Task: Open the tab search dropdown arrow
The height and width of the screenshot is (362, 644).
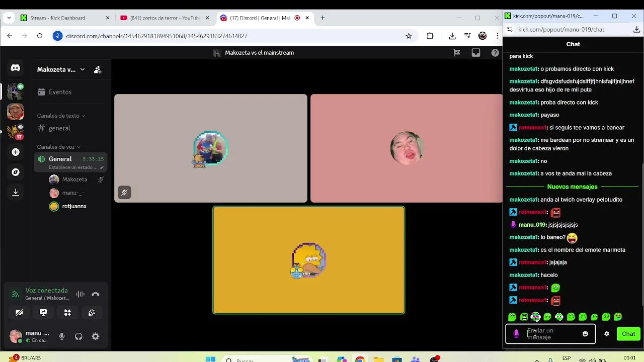Action: (x=9, y=18)
